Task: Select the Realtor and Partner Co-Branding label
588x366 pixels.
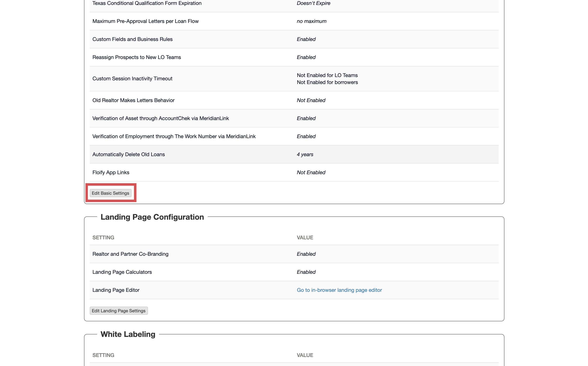Action: (130, 254)
